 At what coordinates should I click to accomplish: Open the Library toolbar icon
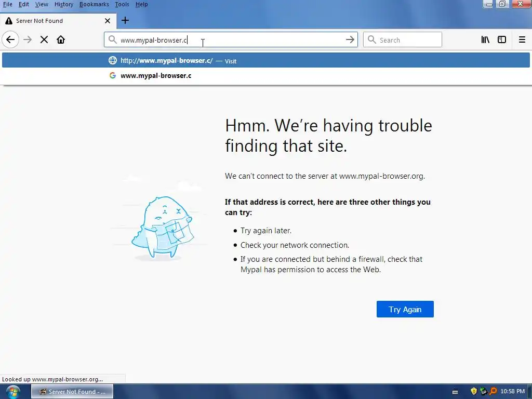(x=485, y=39)
